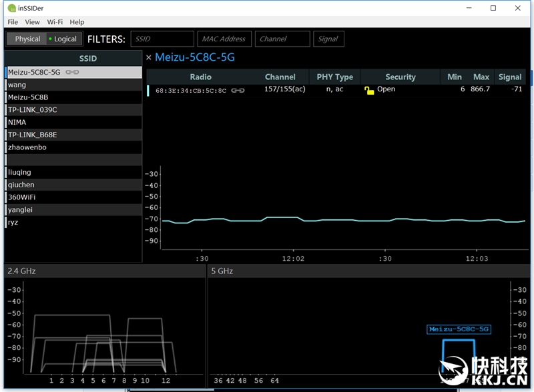The image size is (534, 392).
Task: Click the inSSIDer app icon in title bar
Action: [11, 8]
